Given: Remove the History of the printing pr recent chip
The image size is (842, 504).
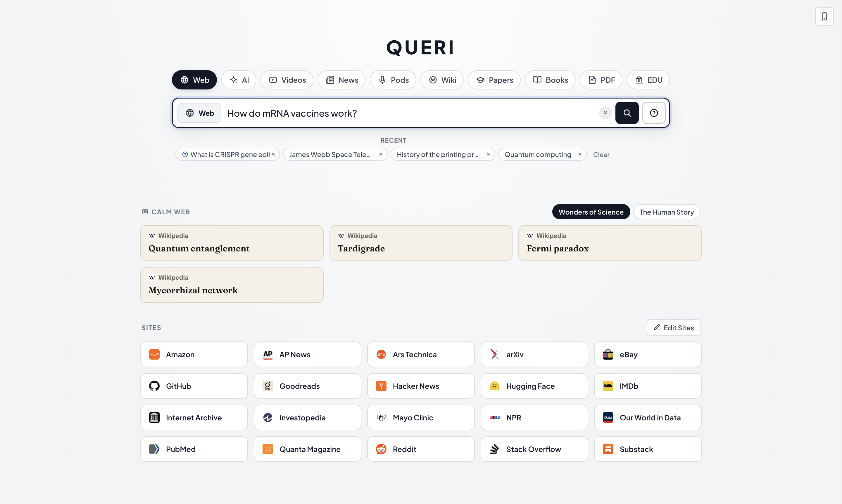Looking at the screenshot, I should (488, 155).
